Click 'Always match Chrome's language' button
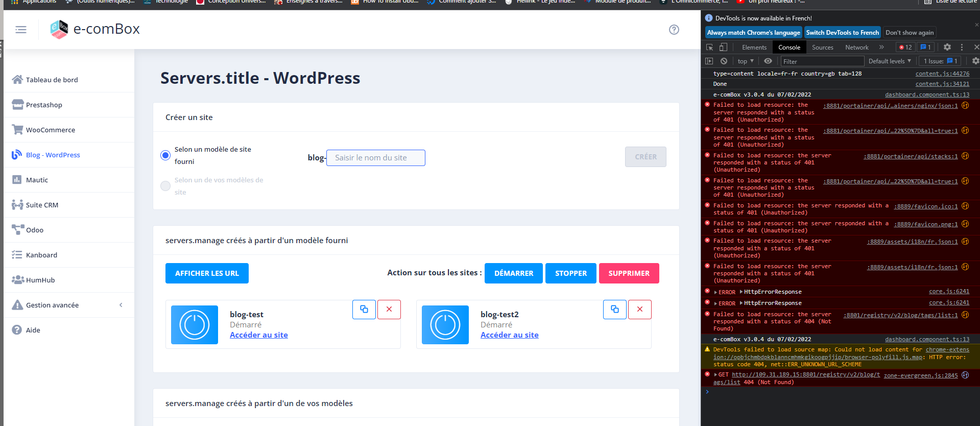This screenshot has width=980, height=426. [753, 32]
